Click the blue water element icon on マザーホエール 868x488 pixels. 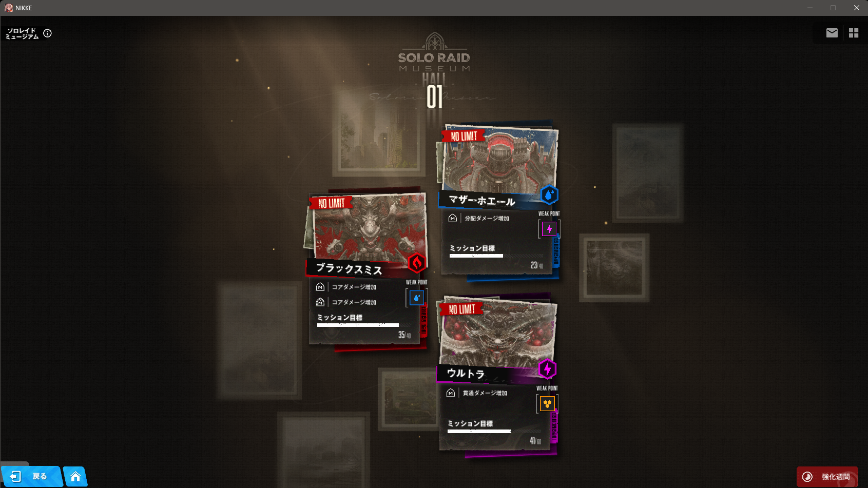[549, 195]
